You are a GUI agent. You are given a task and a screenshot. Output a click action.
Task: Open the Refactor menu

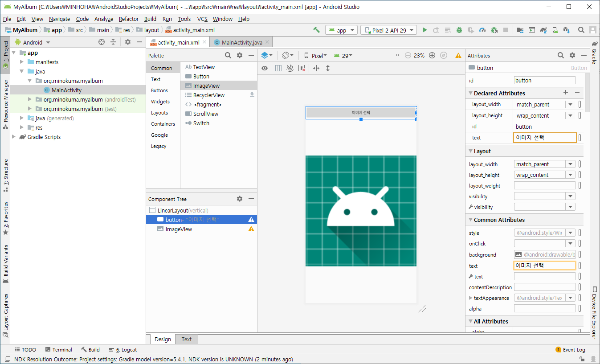(129, 19)
